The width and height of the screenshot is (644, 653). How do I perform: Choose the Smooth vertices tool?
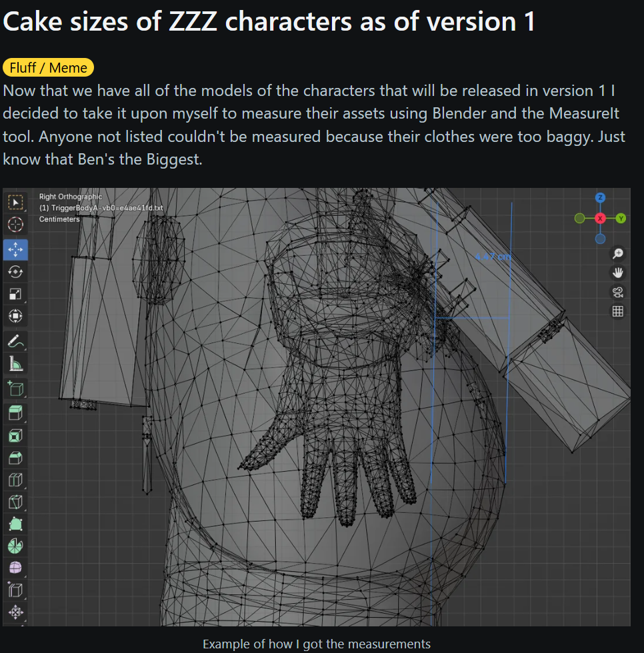coord(15,568)
